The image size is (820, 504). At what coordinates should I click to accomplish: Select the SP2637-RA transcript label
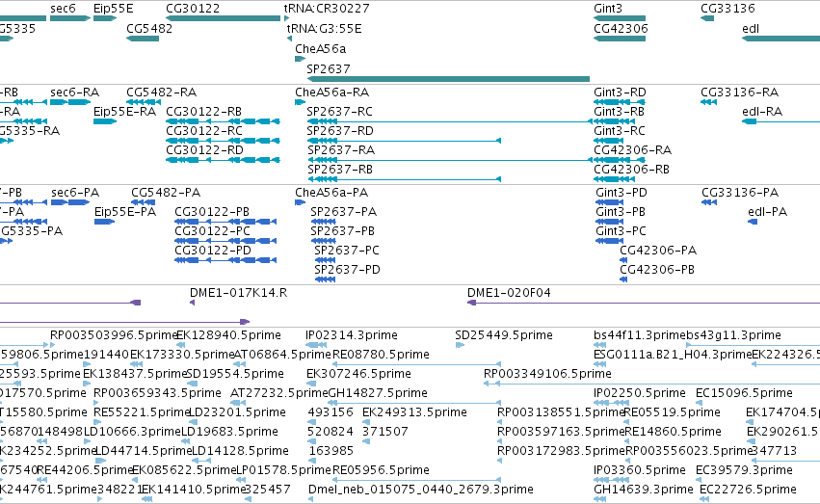click(x=341, y=150)
